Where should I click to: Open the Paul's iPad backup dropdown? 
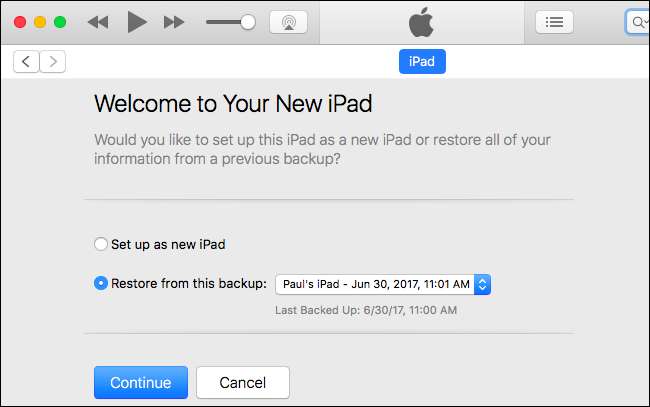point(383,284)
